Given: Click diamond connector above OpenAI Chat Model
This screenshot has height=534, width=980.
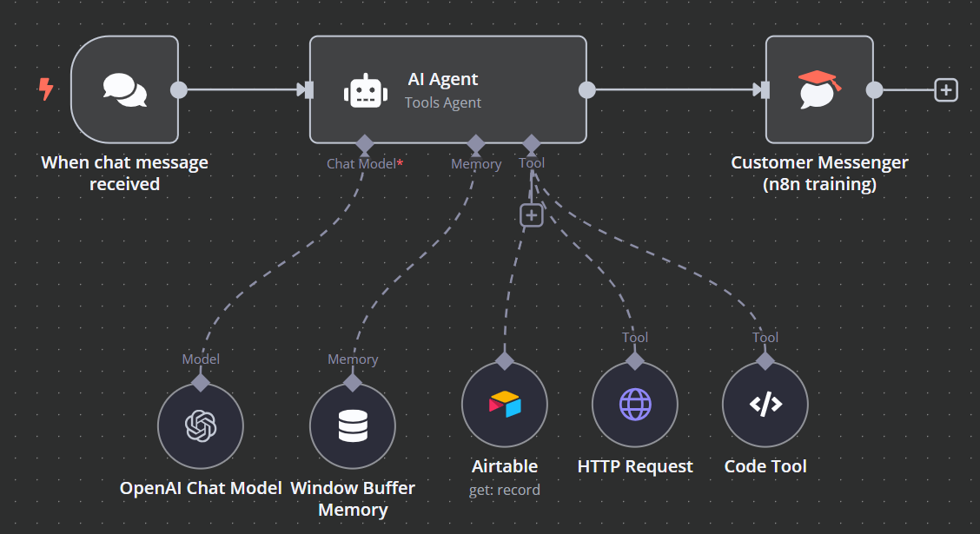Looking at the screenshot, I should (201, 381).
